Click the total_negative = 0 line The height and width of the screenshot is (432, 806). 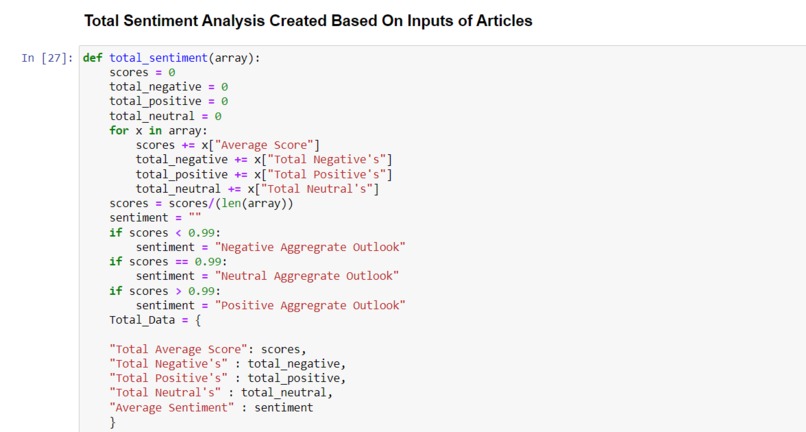click(x=169, y=86)
